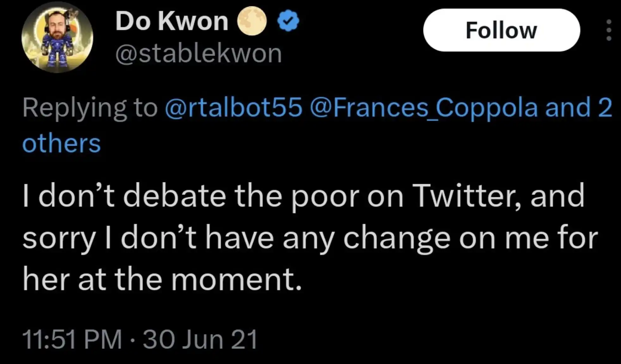Open the three-dot more options menu
The height and width of the screenshot is (364, 621).
coord(609,30)
